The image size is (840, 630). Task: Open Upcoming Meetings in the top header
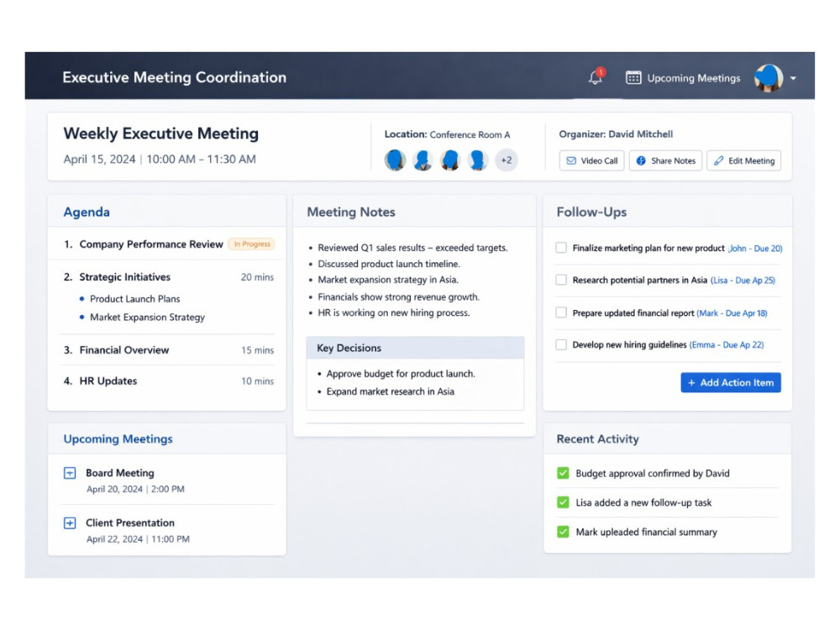click(x=693, y=78)
